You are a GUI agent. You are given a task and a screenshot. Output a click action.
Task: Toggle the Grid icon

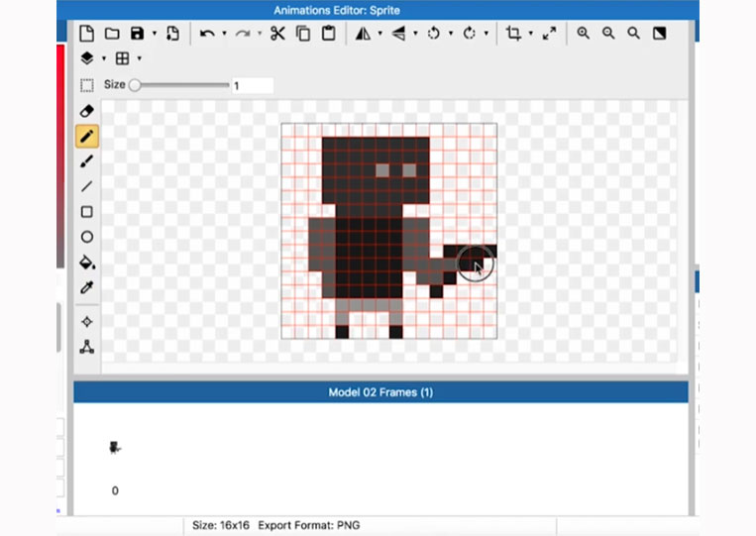pos(123,58)
